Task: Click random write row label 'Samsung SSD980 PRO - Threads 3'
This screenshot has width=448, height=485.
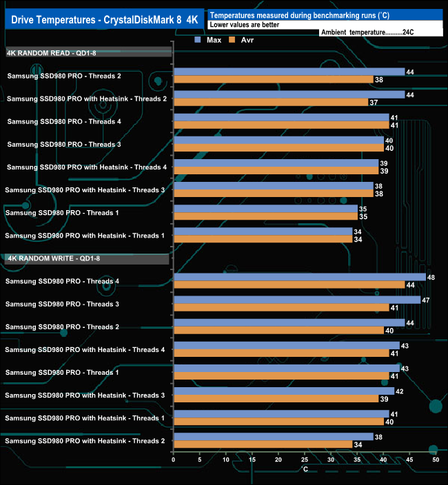Action: [x=62, y=304]
